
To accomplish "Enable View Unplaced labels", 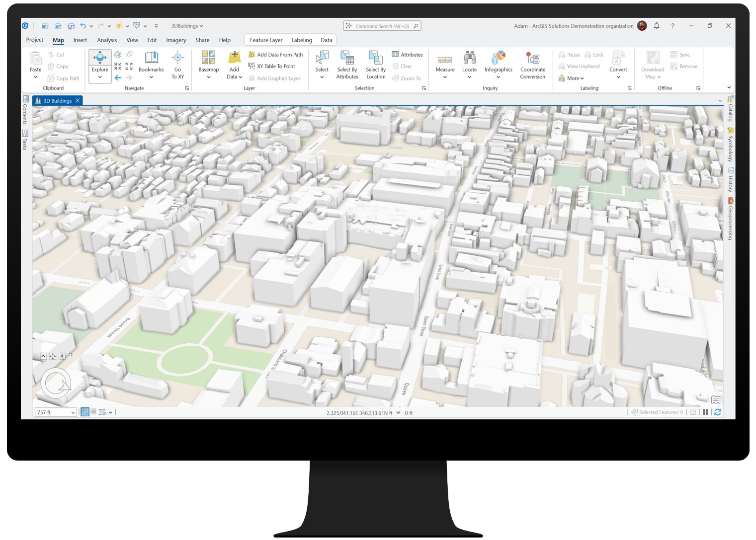I will [580, 66].
